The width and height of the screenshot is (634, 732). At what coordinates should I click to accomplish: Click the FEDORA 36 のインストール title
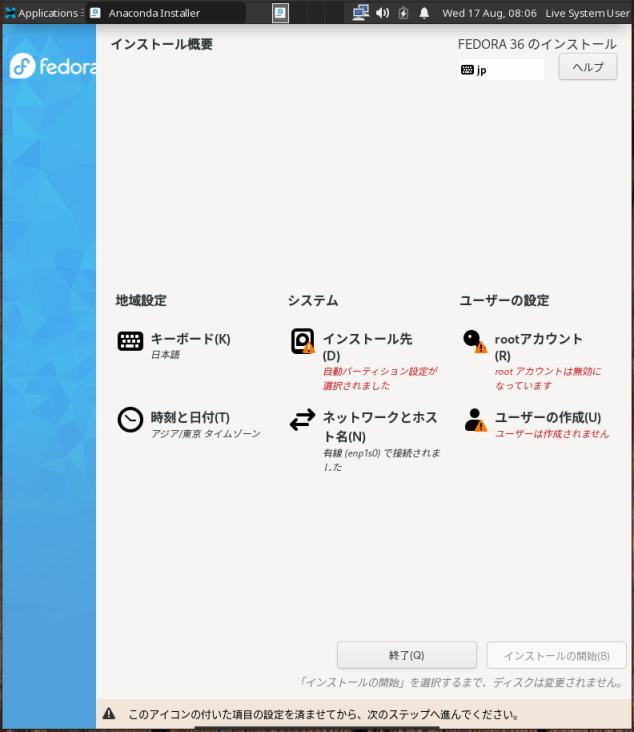coord(537,44)
